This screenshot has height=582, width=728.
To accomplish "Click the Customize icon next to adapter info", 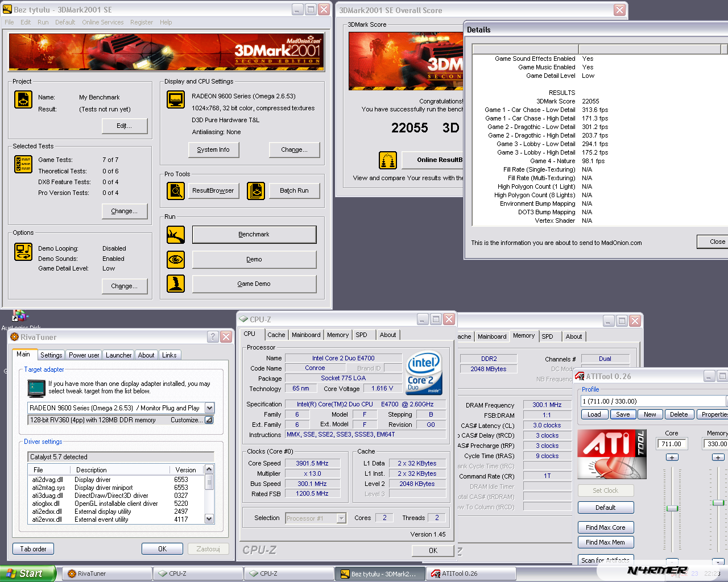I will tap(209, 420).
